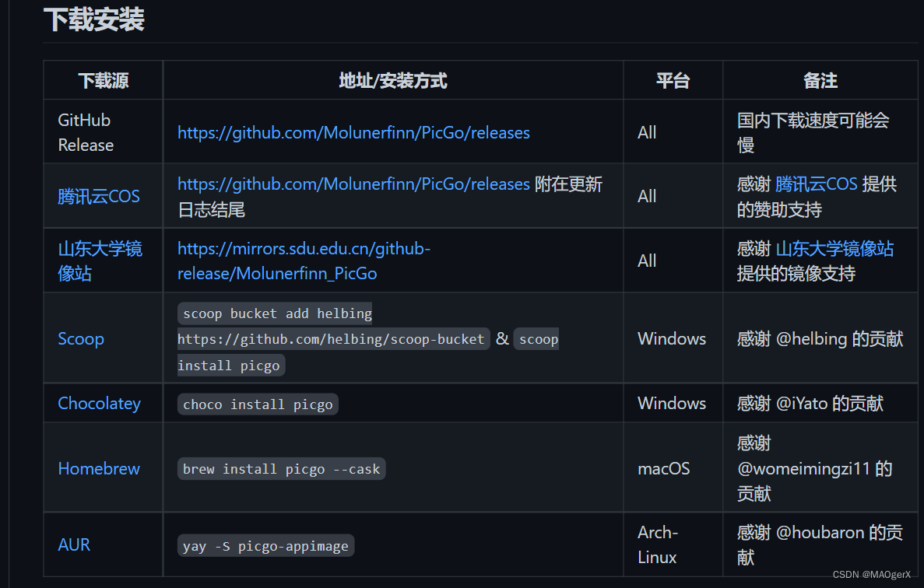Click the 地址/安装方式 column header
The height and width of the screenshot is (588, 924).
pos(393,81)
